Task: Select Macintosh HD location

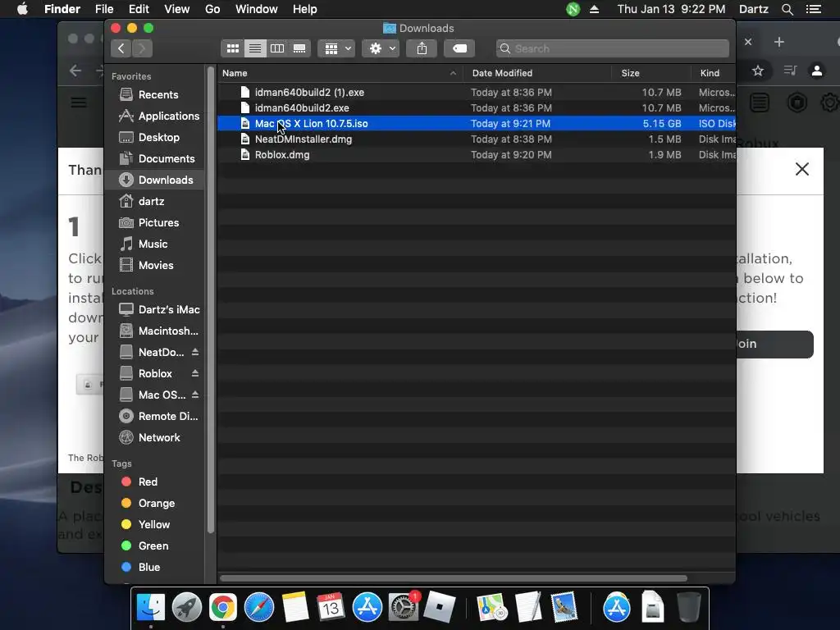Action: (154, 331)
